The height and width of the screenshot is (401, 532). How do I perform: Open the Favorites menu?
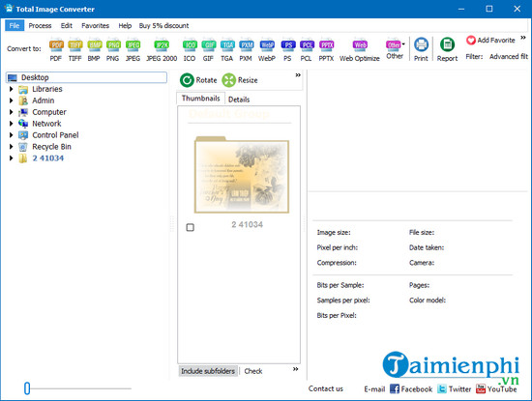point(96,26)
